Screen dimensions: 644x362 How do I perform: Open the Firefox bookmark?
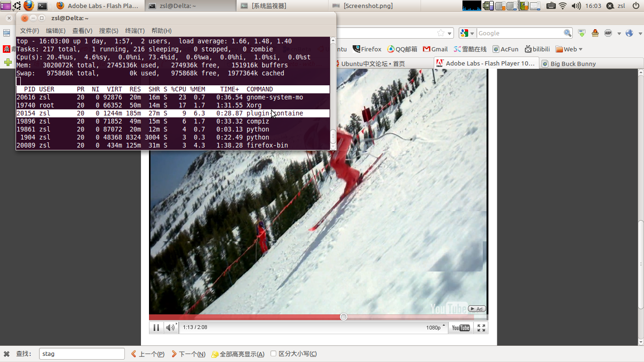367,49
